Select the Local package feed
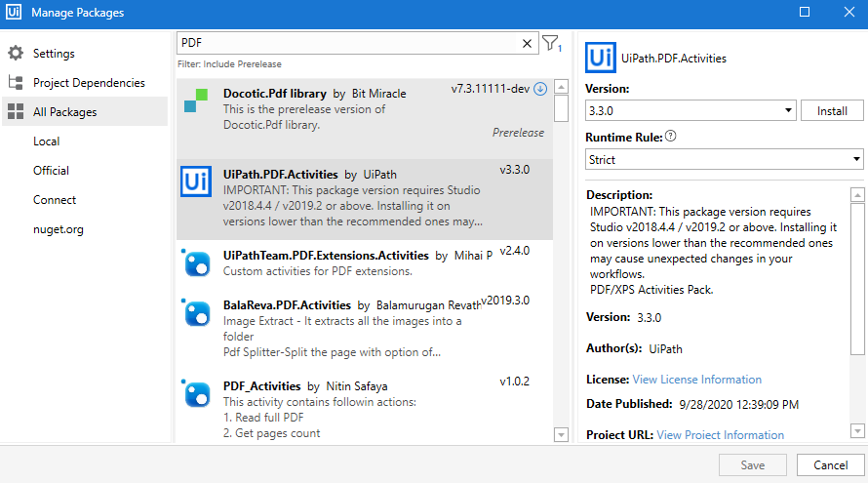 click(x=47, y=141)
